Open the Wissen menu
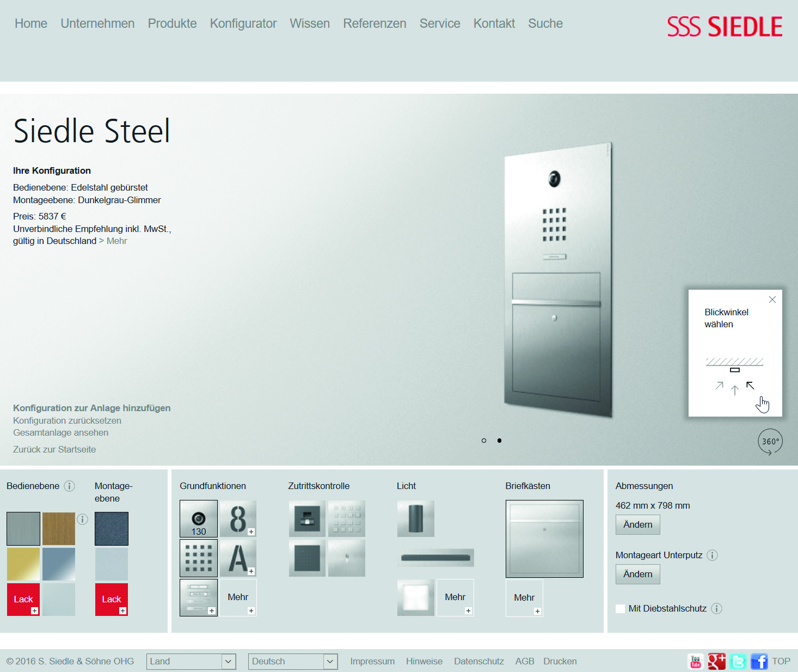 [310, 23]
